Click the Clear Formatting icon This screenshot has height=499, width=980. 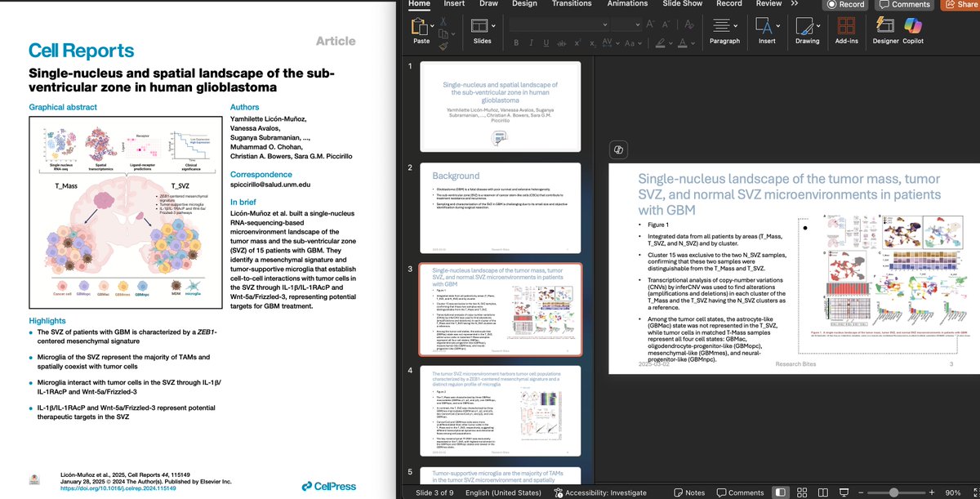(688, 25)
